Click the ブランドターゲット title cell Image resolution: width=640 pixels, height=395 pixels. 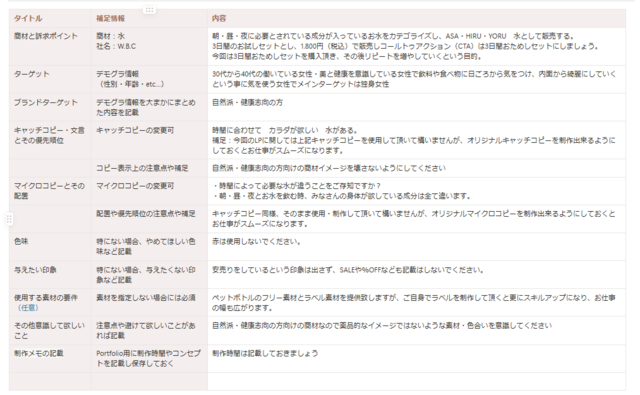pos(50,107)
